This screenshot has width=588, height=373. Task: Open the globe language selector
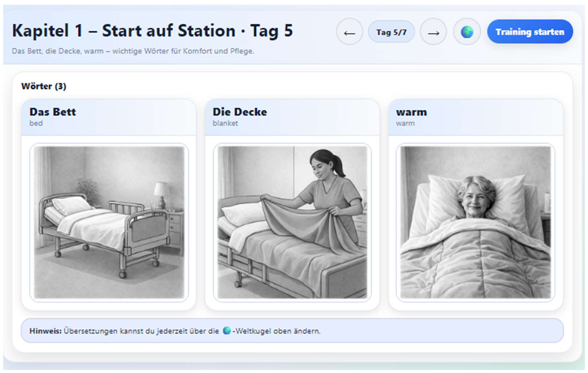467,32
